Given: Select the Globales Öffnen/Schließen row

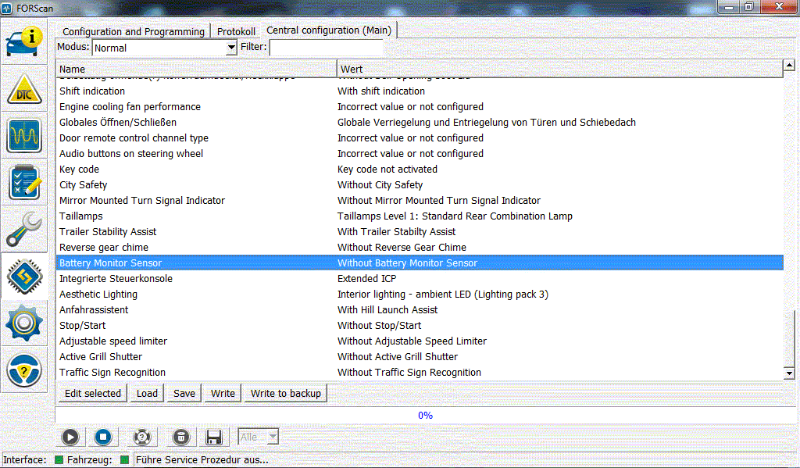Looking at the screenshot, I should click(x=419, y=122).
